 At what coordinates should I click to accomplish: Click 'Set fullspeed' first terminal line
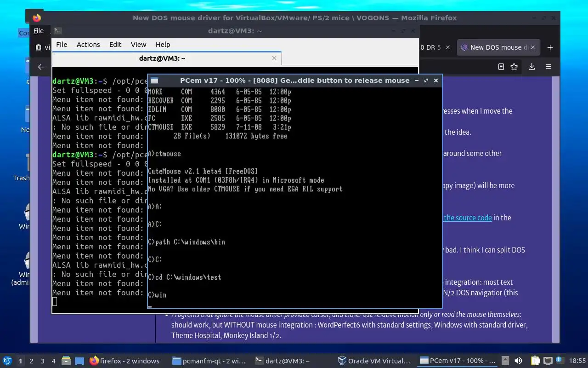[x=99, y=90]
